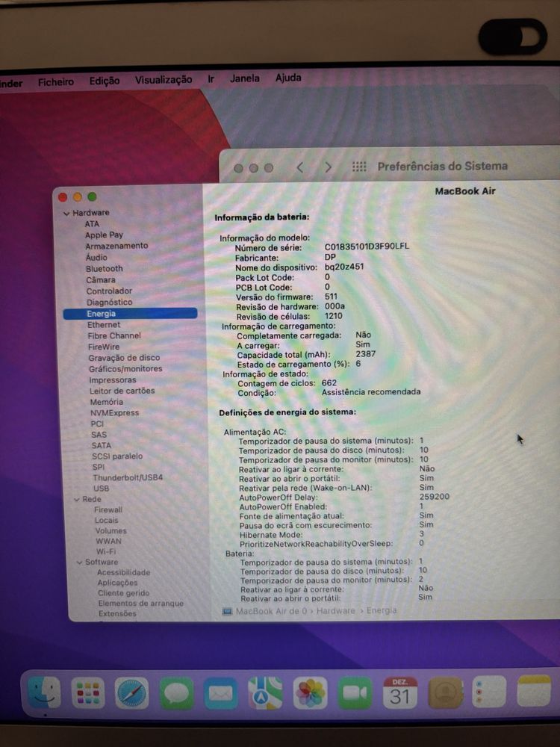Select Controlador in the sidebar
Viewport: 560px width, 747px height.
click(x=109, y=291)
